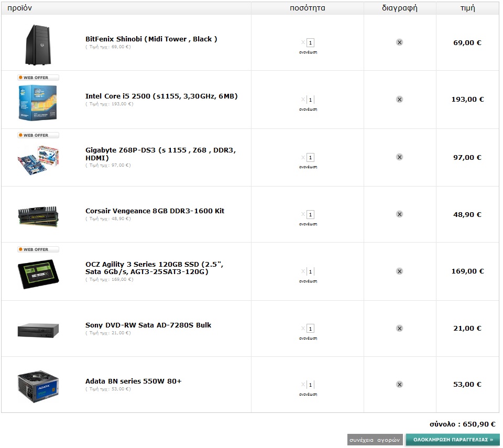Screen dimensions: 503x448
Task: Open BitFenix Shinobi (Midi Tower, Black) link
Action: 151,39
